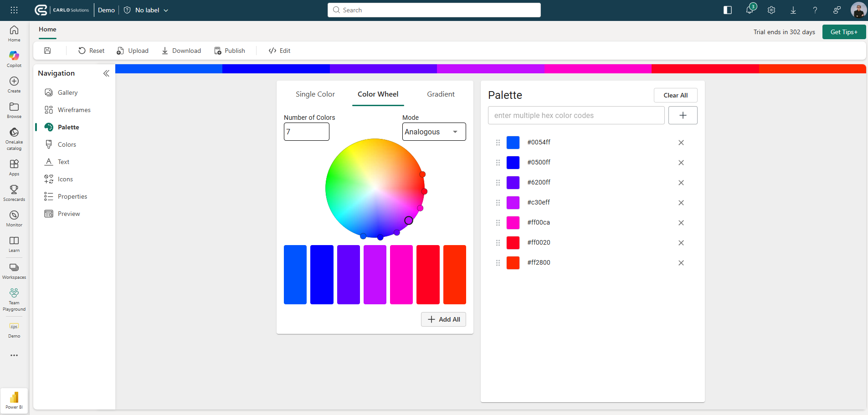This screenshot has height=415, width=868.
Task: Open the Icons section
Action: point(65,179)
